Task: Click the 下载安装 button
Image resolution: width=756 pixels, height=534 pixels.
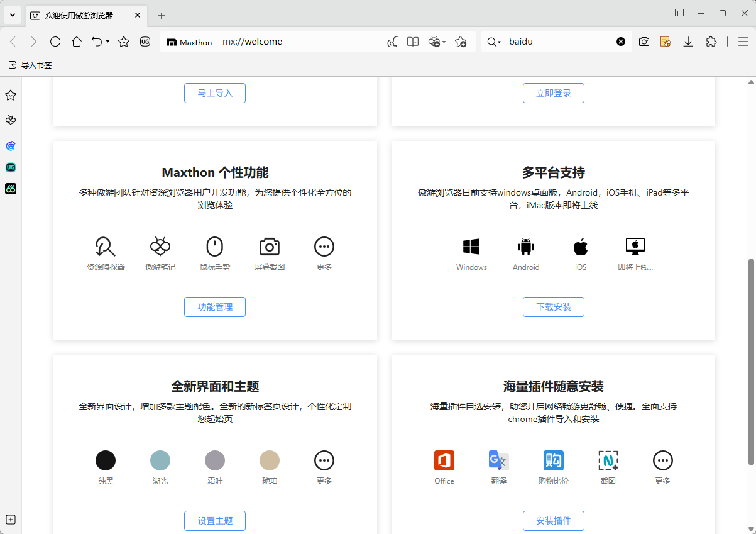Action: point(554,307)
